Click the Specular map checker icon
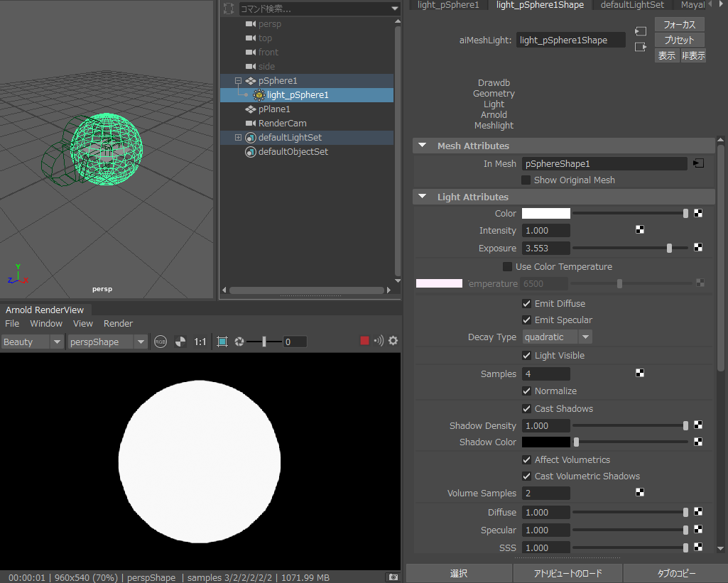Viewport: 728px width, 583px height. [698, 529]
